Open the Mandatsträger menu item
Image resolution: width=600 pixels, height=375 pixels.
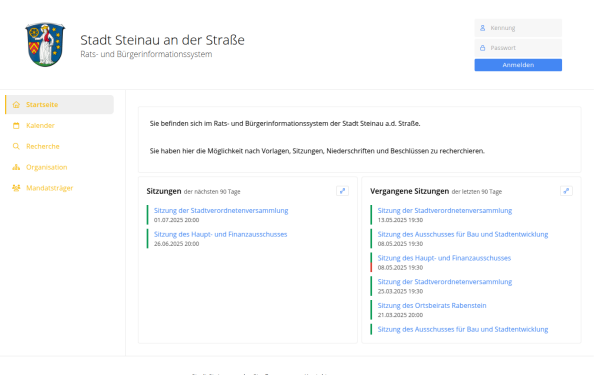(59, 188)
